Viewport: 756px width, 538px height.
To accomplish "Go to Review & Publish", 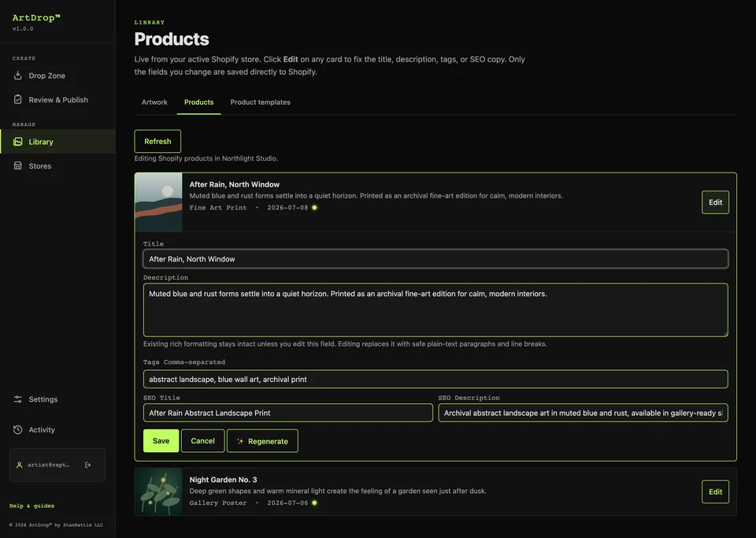I will (x=57, y=100).
